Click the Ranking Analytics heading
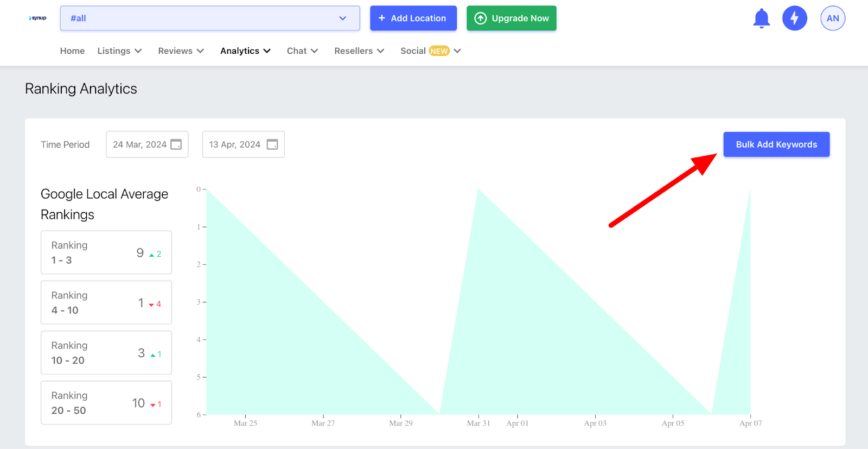Image resolution: width=868 pixels, height=449 pixels. click(x=81, y=88)
